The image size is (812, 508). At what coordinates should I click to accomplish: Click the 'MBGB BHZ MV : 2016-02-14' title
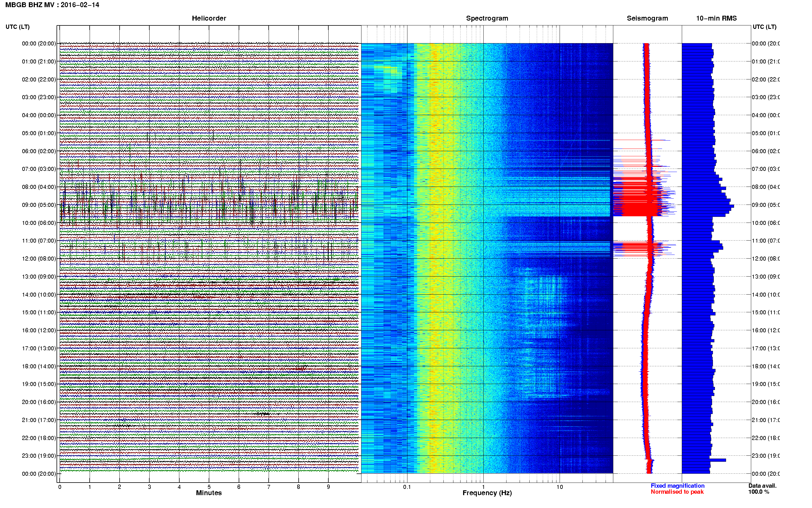(x=52, y=5)
